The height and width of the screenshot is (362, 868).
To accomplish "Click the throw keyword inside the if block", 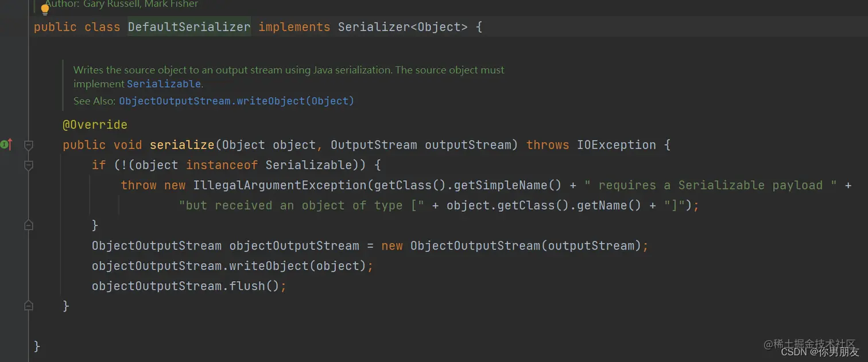I will pyautogui.click(x=138, y=185).
